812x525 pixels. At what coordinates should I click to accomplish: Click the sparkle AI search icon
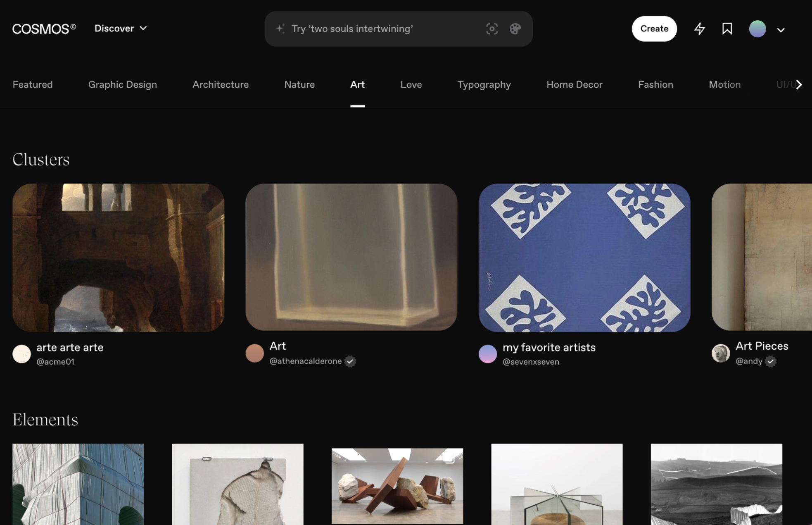[x=280, y=29]
